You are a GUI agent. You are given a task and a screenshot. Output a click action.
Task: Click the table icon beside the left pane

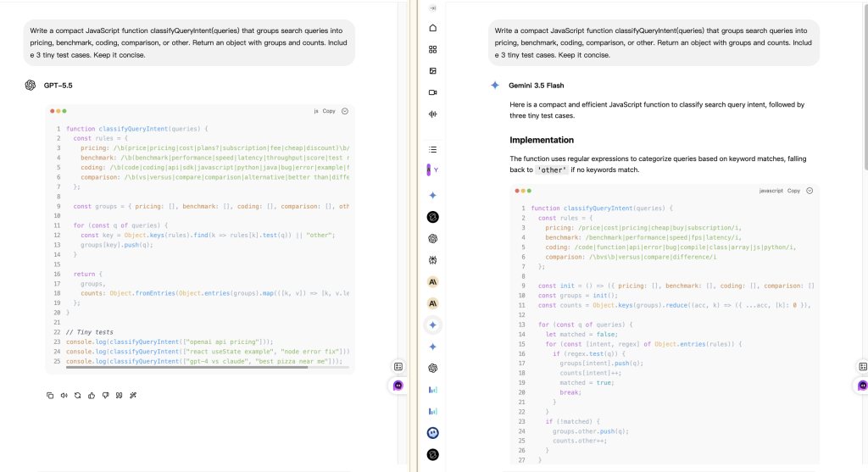398,367
